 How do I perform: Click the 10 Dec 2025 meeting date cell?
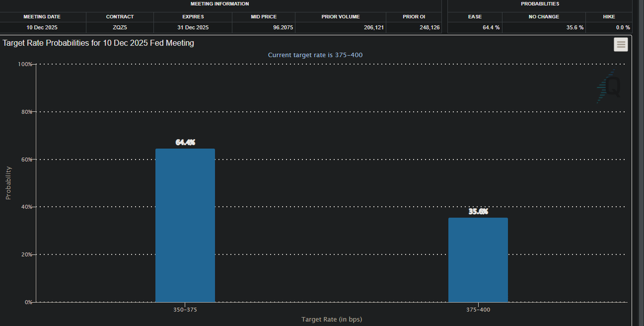point(42,27)
